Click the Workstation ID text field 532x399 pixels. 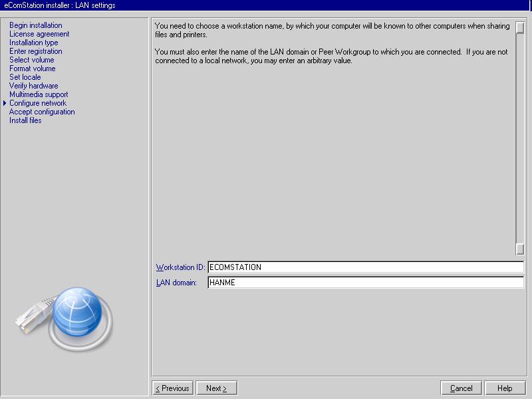tap(365, 267)
